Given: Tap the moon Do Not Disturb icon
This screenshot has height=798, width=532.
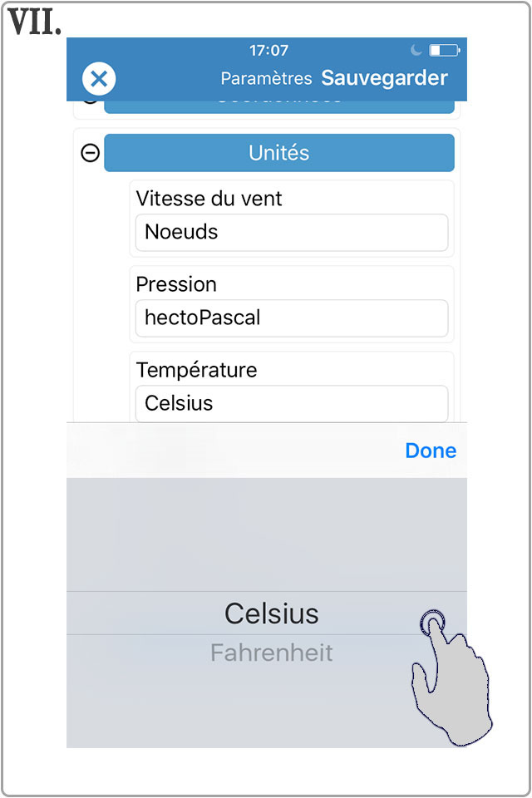Looking at the screenshot, I should point(416,50).
